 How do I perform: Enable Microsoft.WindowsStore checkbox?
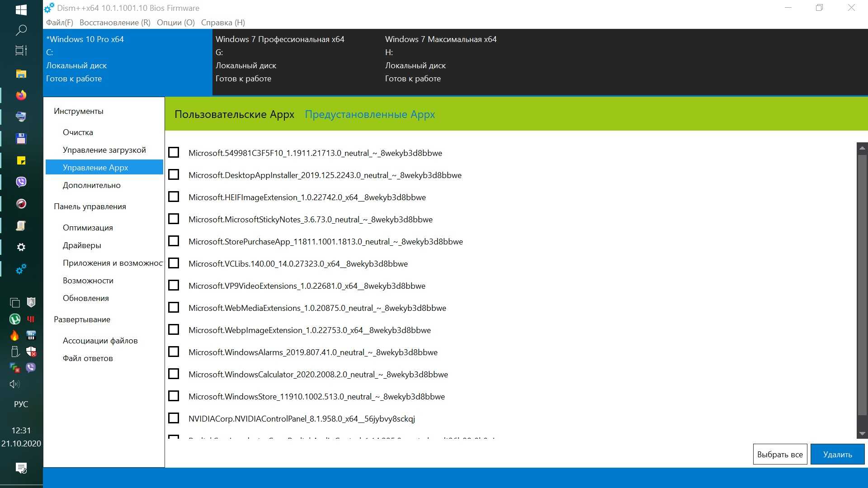(174, 396)
